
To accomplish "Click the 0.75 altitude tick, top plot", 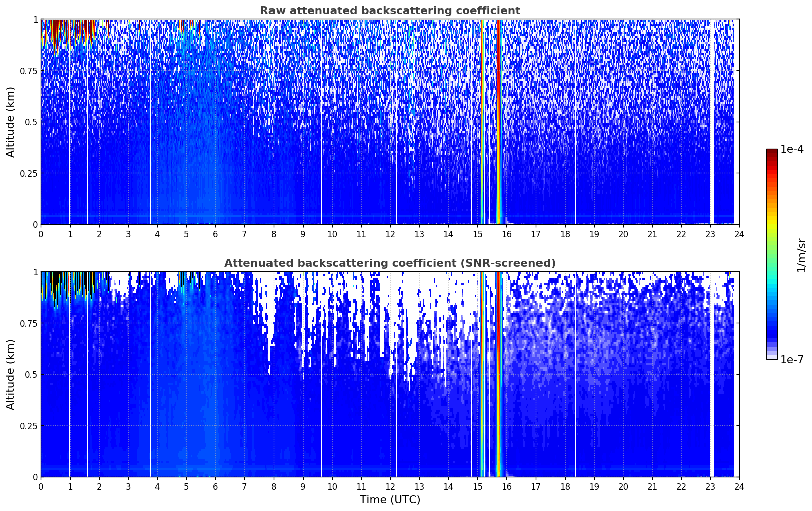I will (x=28, y=71).
